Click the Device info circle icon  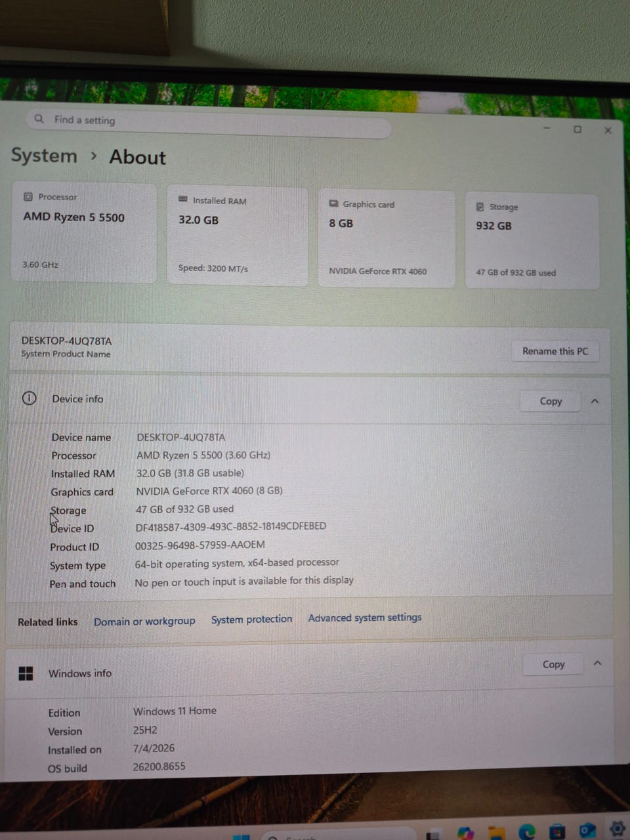(29, 398)
